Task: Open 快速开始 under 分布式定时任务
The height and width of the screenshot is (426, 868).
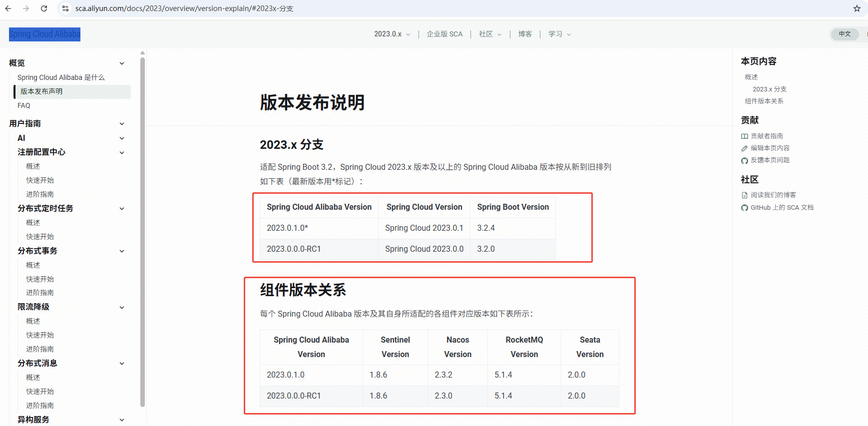Action: [x=40, y=237]
